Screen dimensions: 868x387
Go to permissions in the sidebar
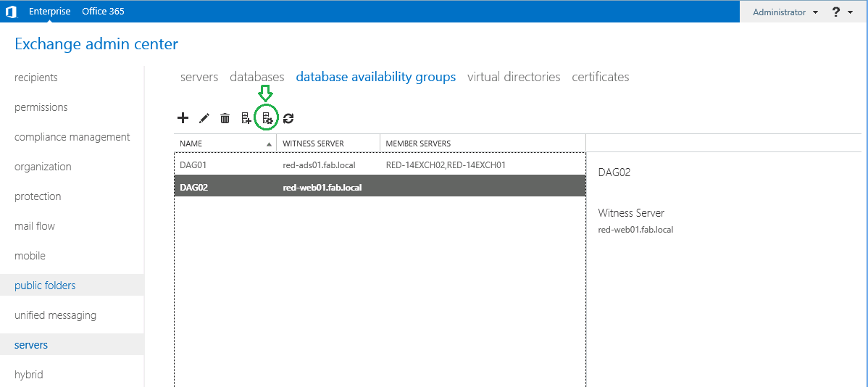click(x=41, y=107)
